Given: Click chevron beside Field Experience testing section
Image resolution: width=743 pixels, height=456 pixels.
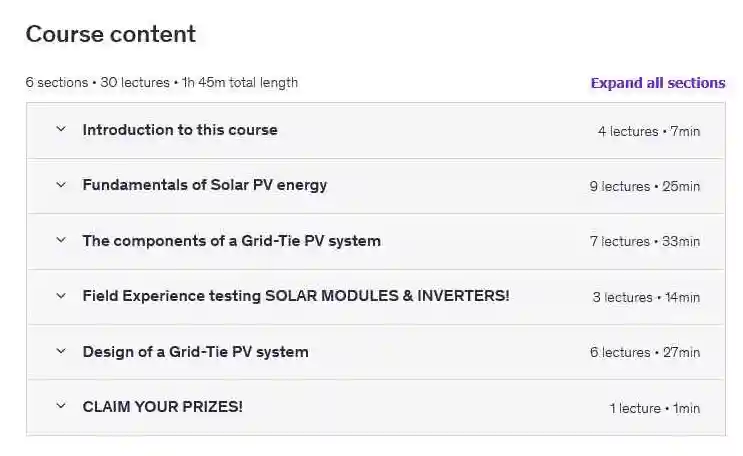Looking at the screenshot, I should pos(61,296).
